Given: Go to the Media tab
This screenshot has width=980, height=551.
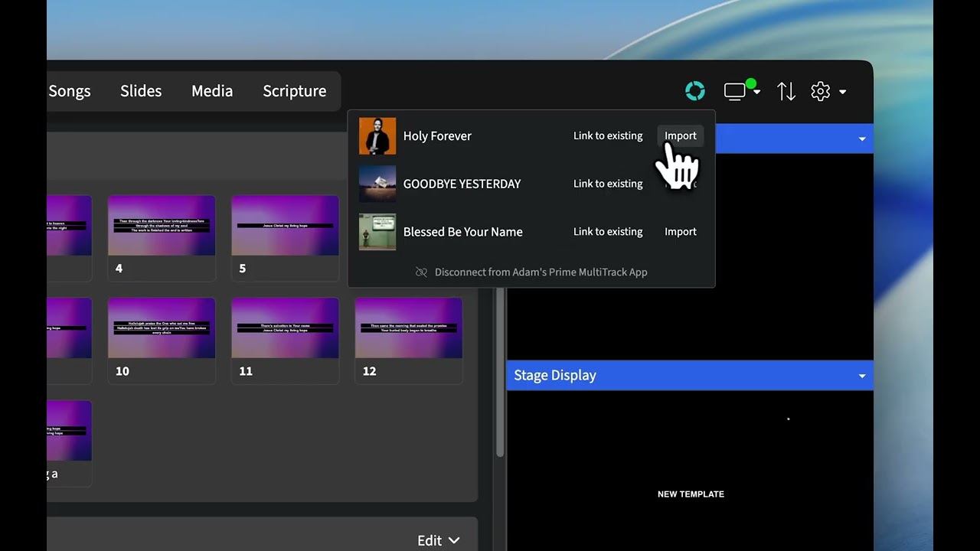Looking at the screenshot, I should pos(212,91).
